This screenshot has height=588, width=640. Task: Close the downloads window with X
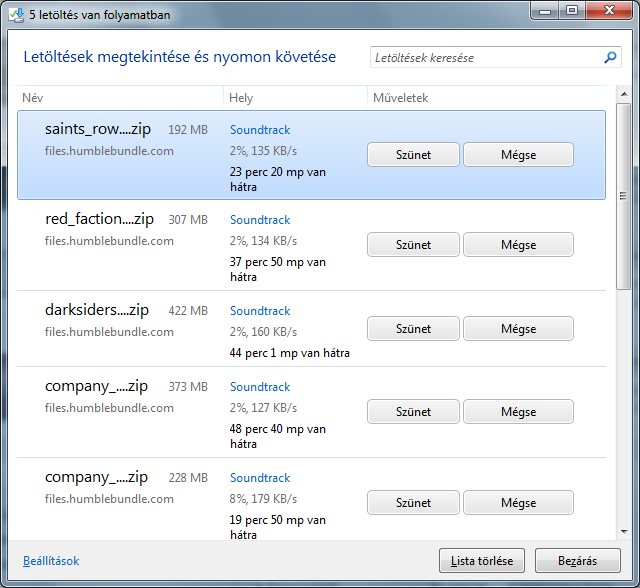(609, 10)
